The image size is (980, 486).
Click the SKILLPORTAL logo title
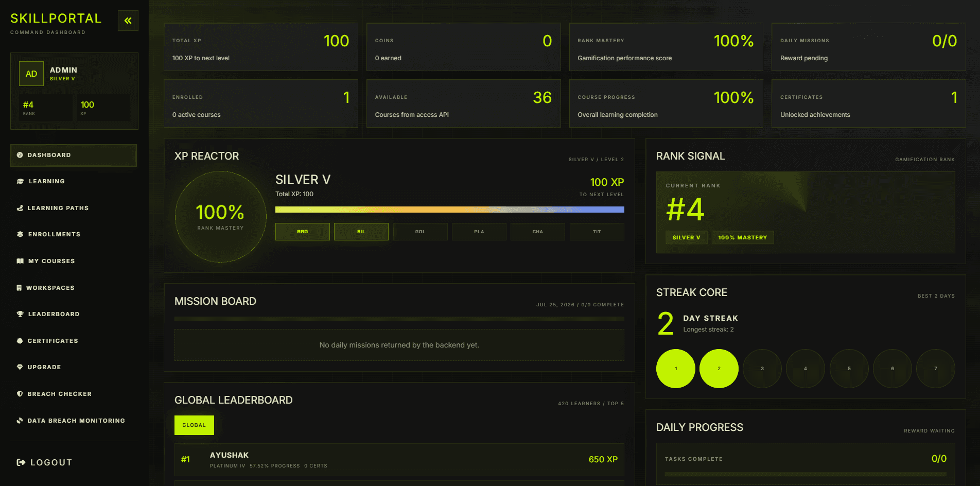[x=56, y=19]
